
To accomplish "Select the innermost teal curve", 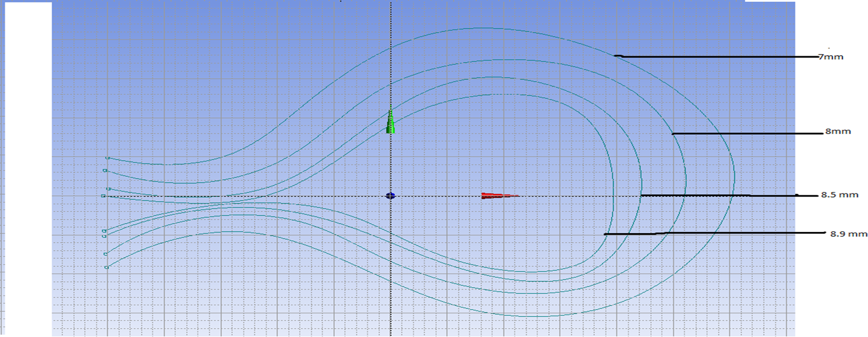I will (x=487, y=94).
